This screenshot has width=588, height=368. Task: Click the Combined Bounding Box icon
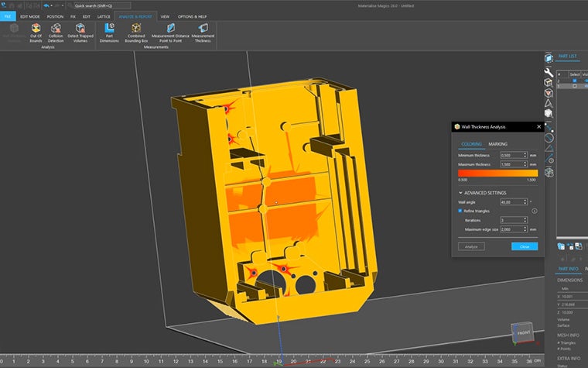(136, 29)
